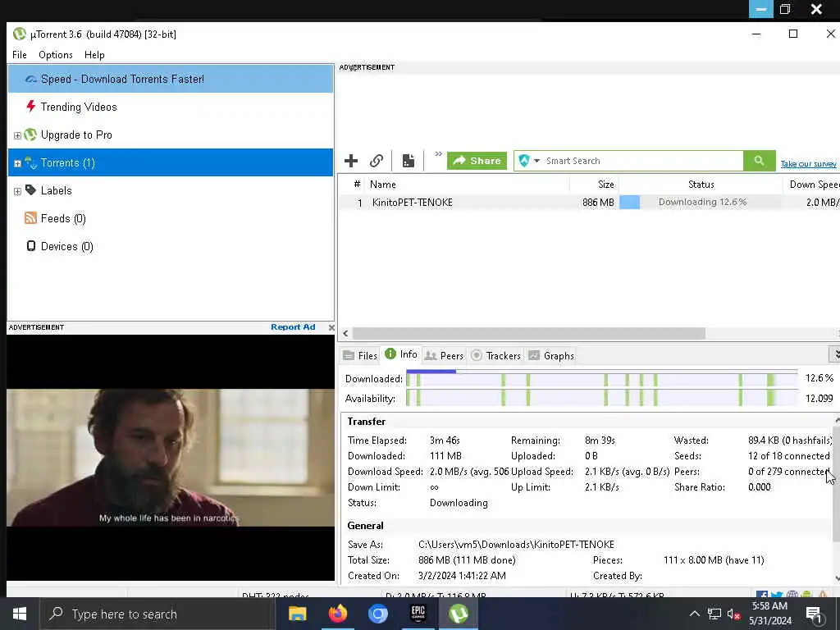Click the network status tray icon
Screen dimensions: 840x630
click(714, 614)
